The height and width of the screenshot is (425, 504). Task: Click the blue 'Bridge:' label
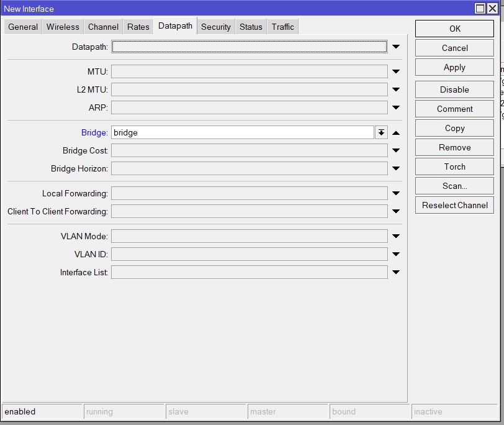point(94,132)
